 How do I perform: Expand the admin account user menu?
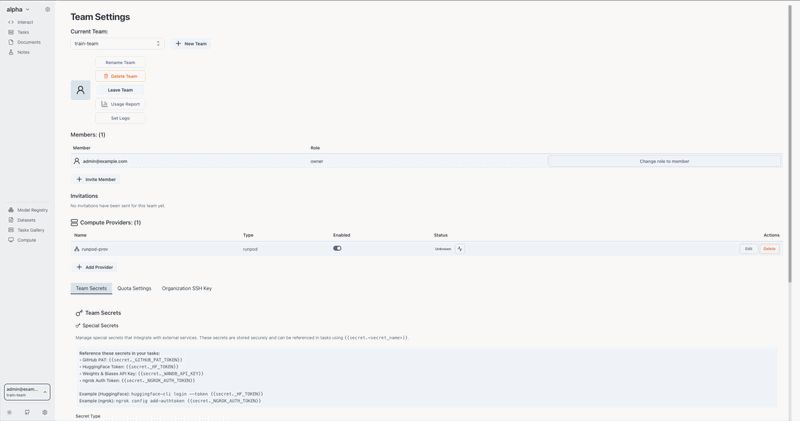pyautogui.click(x=27, y=392)
